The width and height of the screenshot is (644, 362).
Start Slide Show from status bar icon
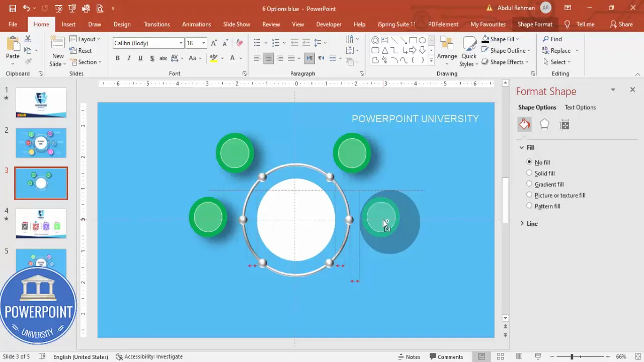(x=539, y=356)
